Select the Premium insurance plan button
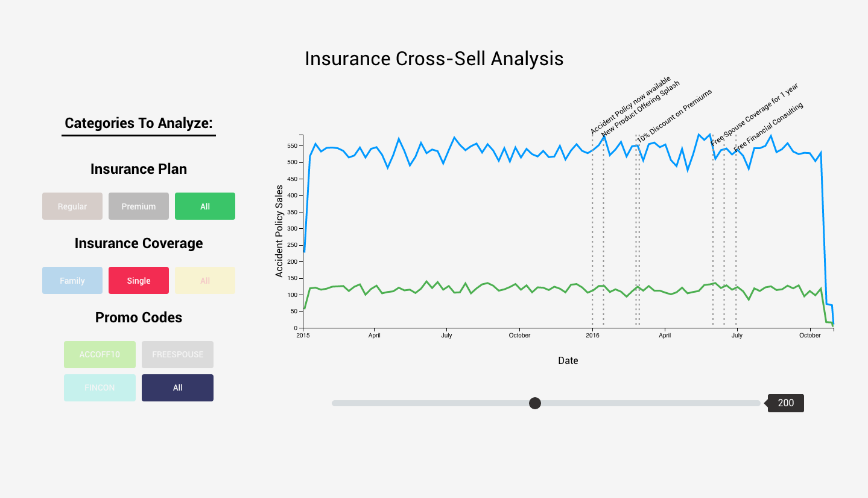This screenshot has height=498, width=868. (x=139, y=206)
